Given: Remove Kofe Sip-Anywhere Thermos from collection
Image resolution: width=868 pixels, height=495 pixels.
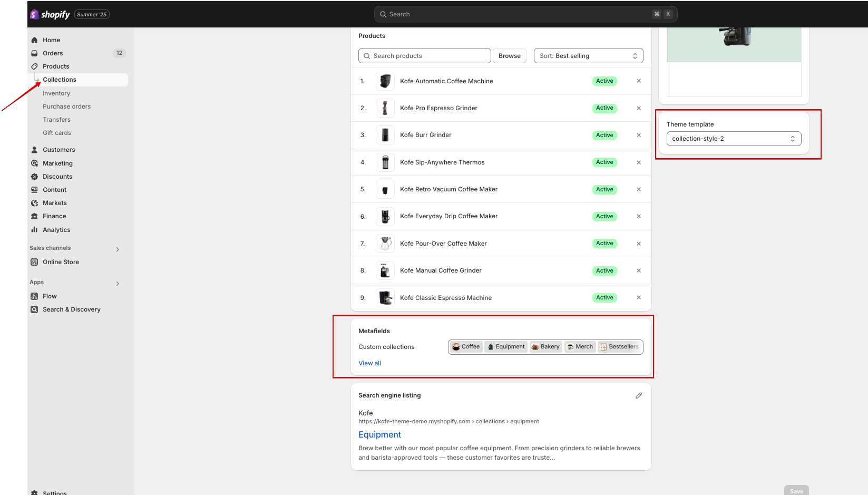Looking at the screenshot, I should tap(639, 162).
